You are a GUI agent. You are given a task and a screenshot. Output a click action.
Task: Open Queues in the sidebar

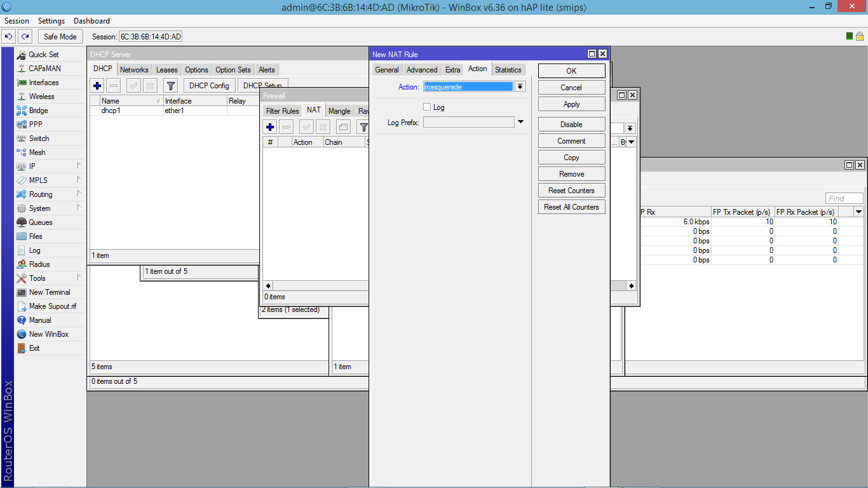pos(40,222)
